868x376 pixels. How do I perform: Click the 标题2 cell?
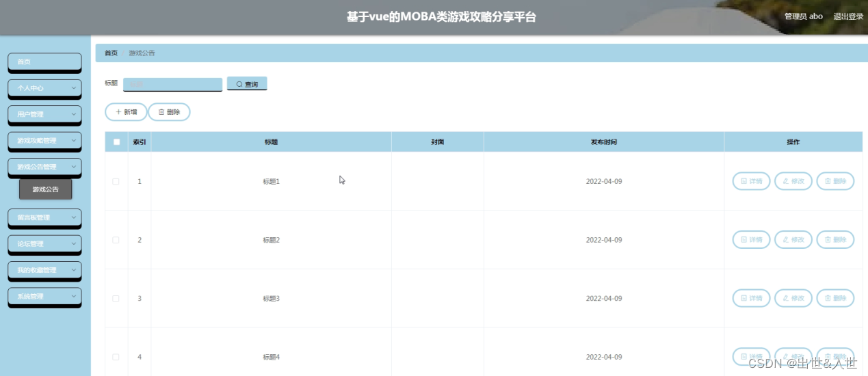click(272, 240)
